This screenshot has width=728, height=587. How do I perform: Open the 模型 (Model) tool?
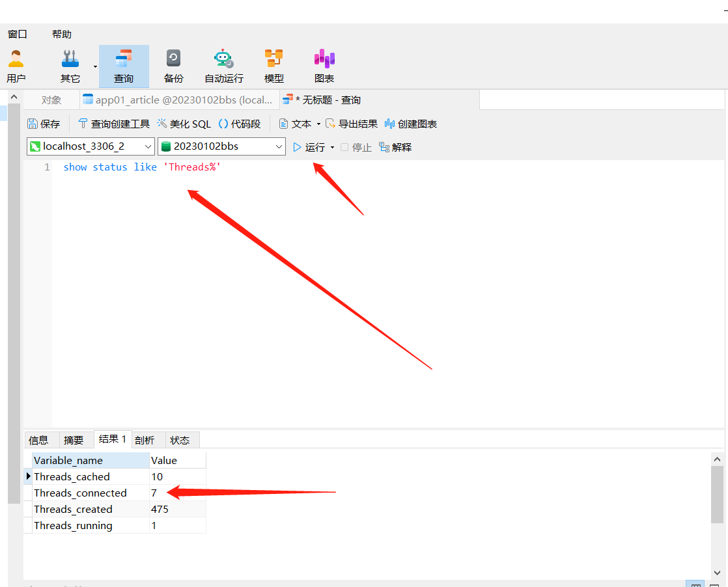(x=274, y=66)
